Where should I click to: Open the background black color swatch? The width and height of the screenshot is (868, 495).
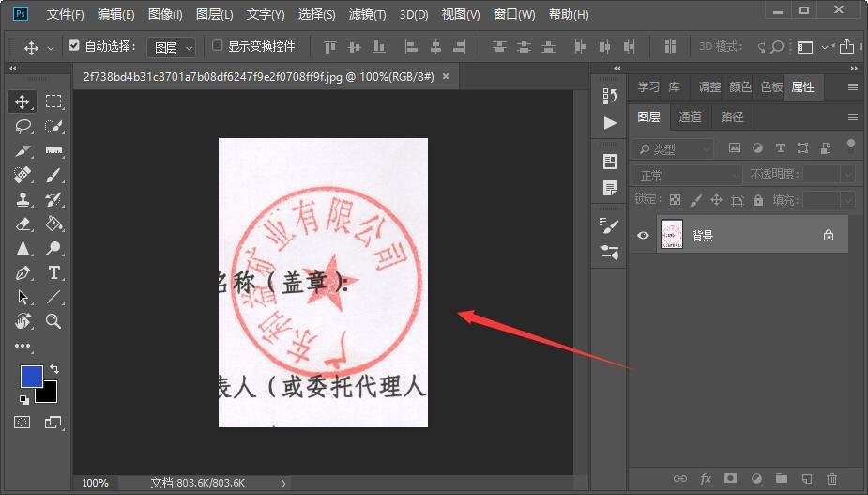tap(49, 394)
